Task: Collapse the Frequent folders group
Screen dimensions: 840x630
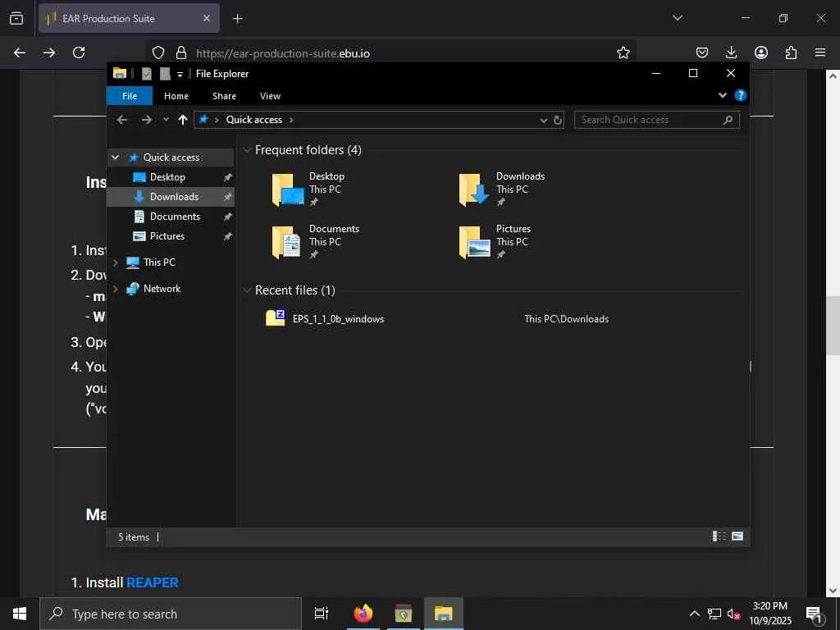Action: point(247,150)
